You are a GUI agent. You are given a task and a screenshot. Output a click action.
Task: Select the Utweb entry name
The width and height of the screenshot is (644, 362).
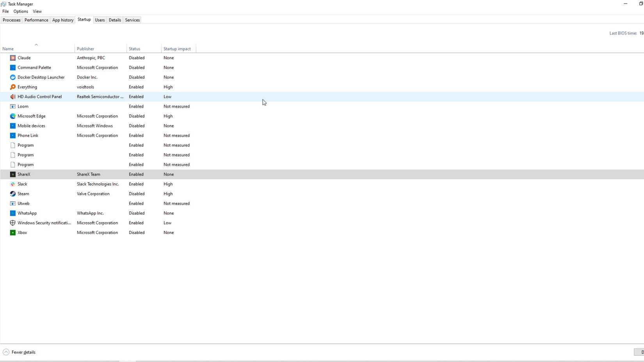point(23,204)
